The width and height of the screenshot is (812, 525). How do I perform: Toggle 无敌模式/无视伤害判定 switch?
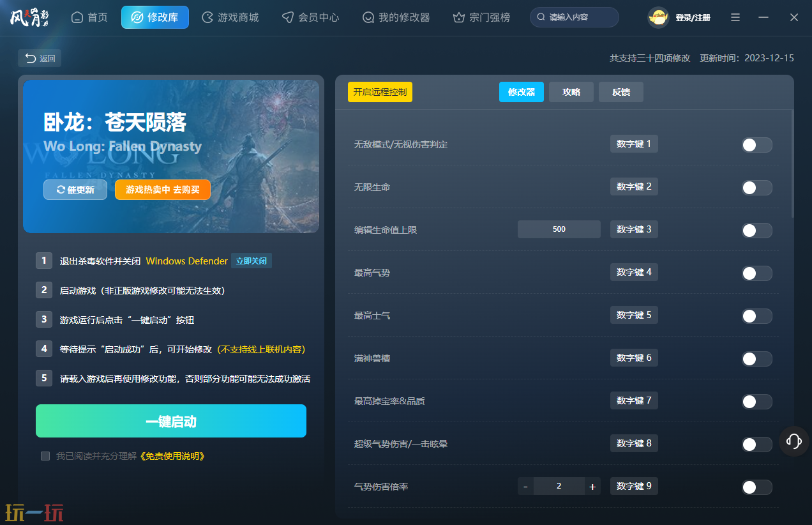(756, 145)
